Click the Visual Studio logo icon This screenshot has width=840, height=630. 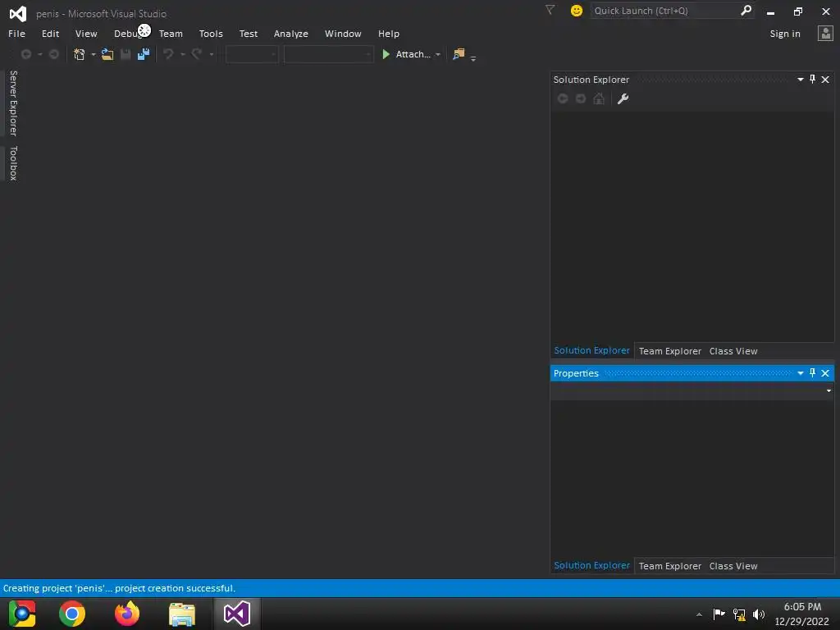point(18,13)
